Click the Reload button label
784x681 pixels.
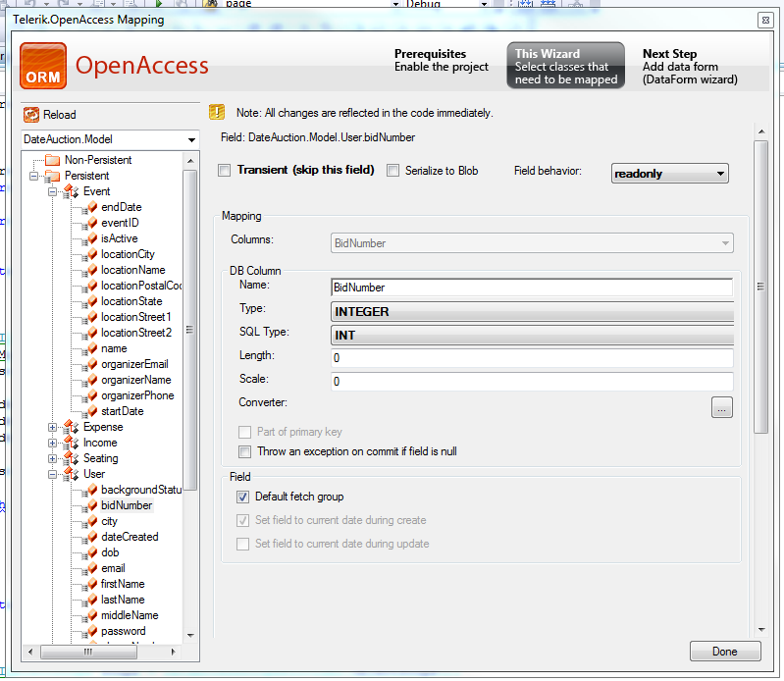point(60,115)
